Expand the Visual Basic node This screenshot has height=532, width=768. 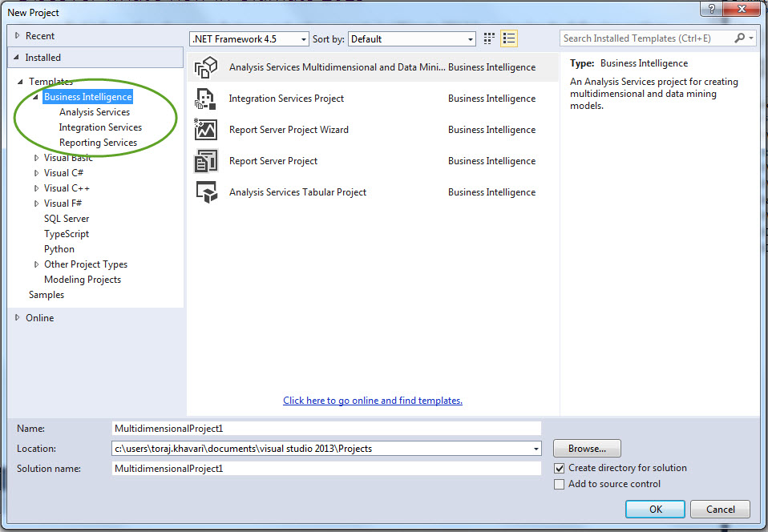click(36, 158)
